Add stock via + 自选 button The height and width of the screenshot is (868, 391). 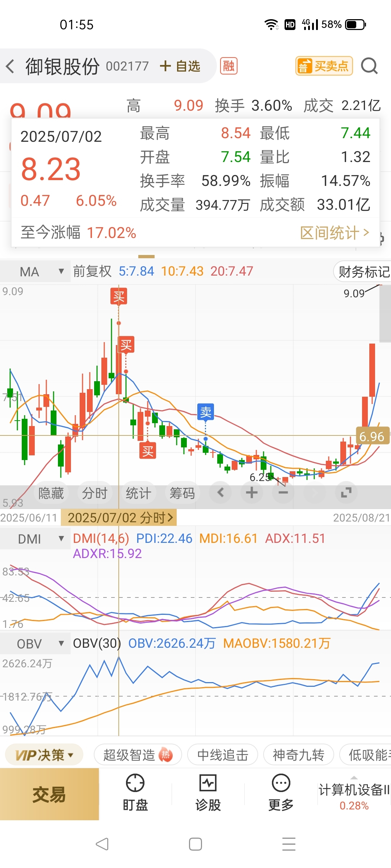coord(180,66)
